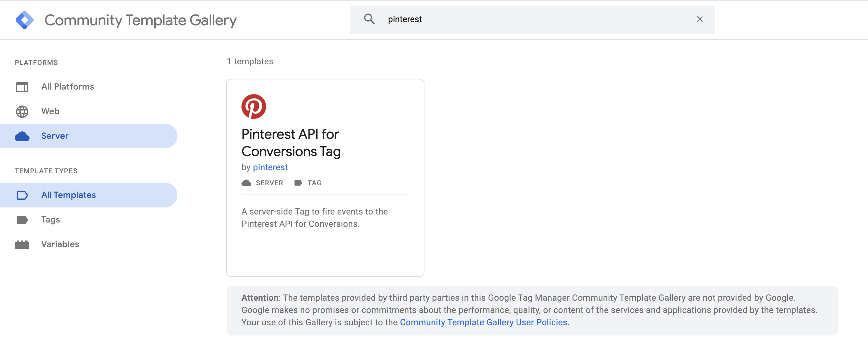Click the Attention notice text
868x357 pixels.
(x=529, y=310)
